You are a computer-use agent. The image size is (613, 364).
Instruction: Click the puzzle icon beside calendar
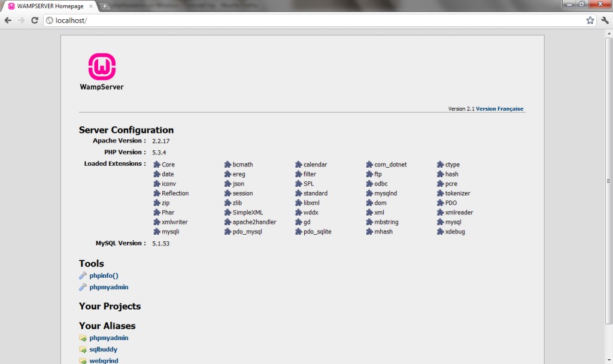(299, 164)
